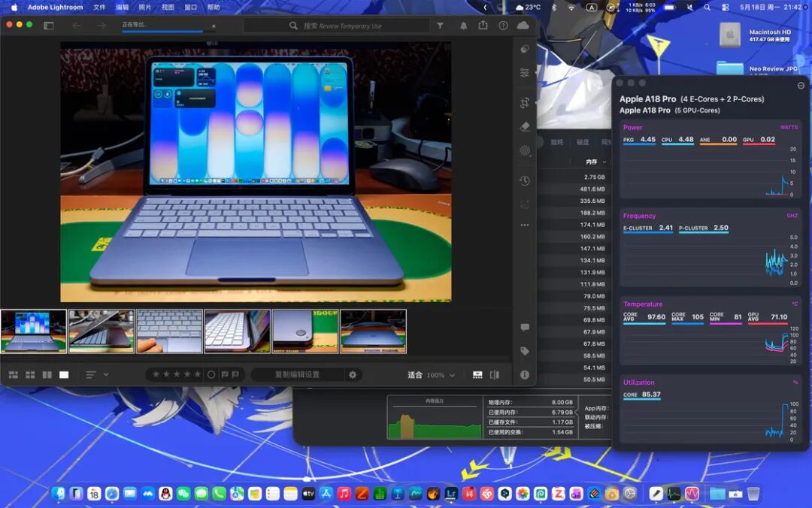The width and height of the screenshot is (812, 508).
Task: Switch to square grid view
Action: [x=31, y=375]
